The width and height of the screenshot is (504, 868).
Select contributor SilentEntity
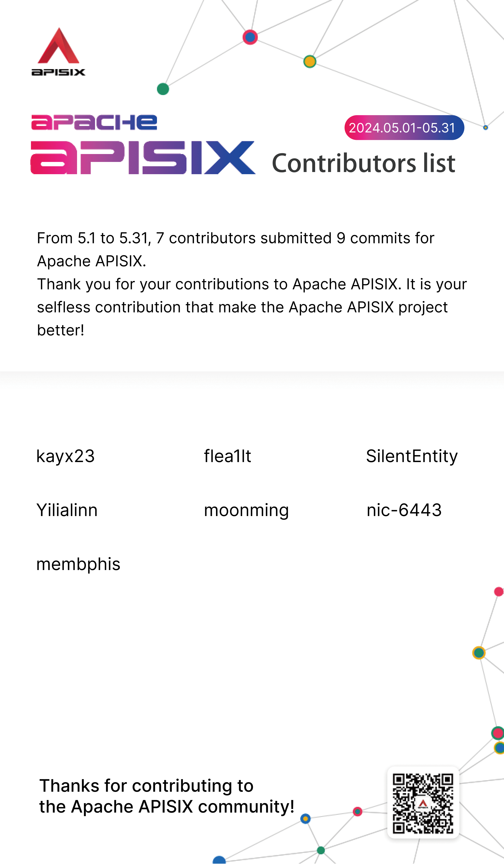pyautogui.click(x=412, y=456)
